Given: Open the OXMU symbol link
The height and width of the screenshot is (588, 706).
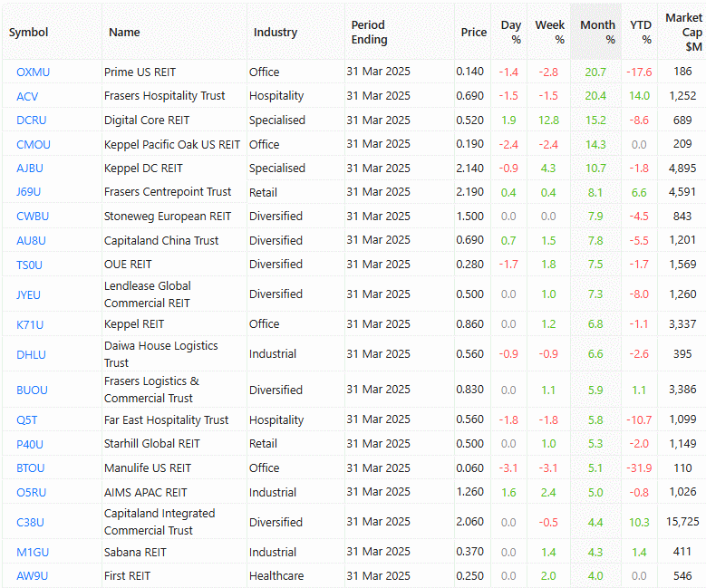Looking at the screenshot, I should (31, 72).
